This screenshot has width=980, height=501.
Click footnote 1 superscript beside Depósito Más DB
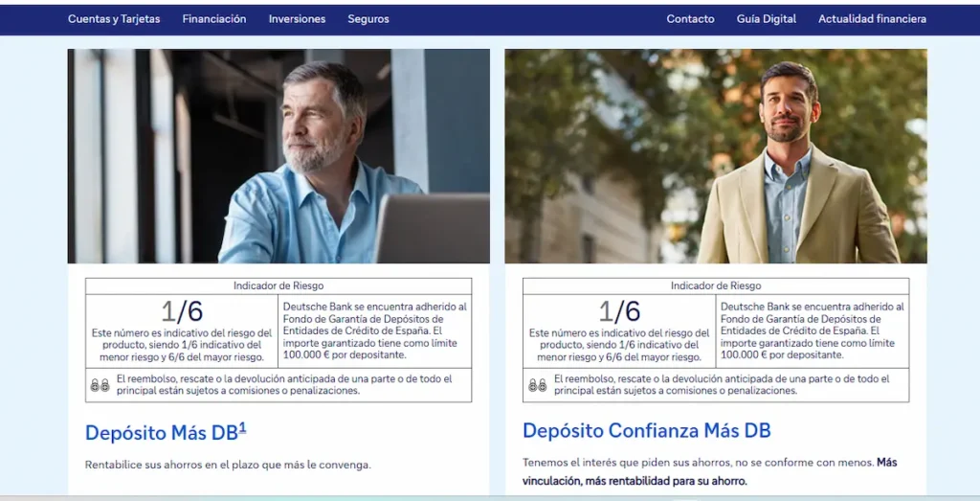(242, 428)
